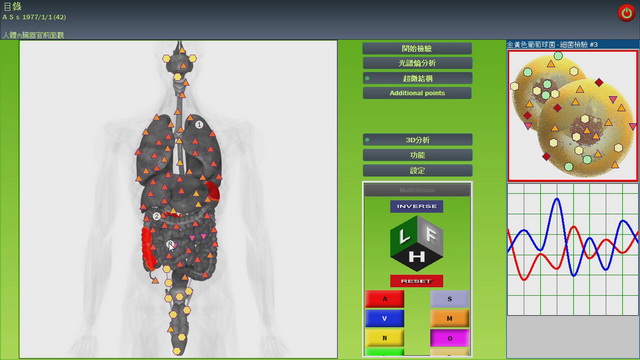This screenshot has width=640, height=360.
Task: Select marker number 2 near the stomach
Action: point(156,216)
